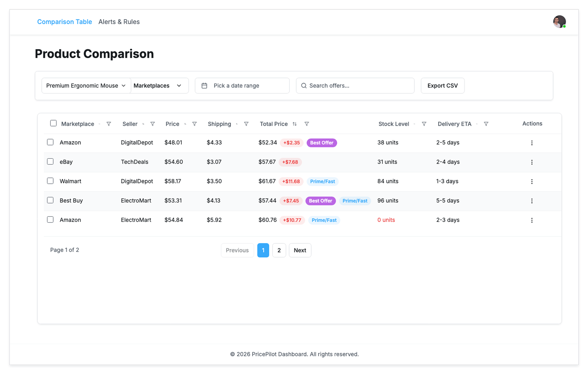Open the Delivery ETA filter icon
Viewport: 588px width, 382px height.
[x=486, y=124]
